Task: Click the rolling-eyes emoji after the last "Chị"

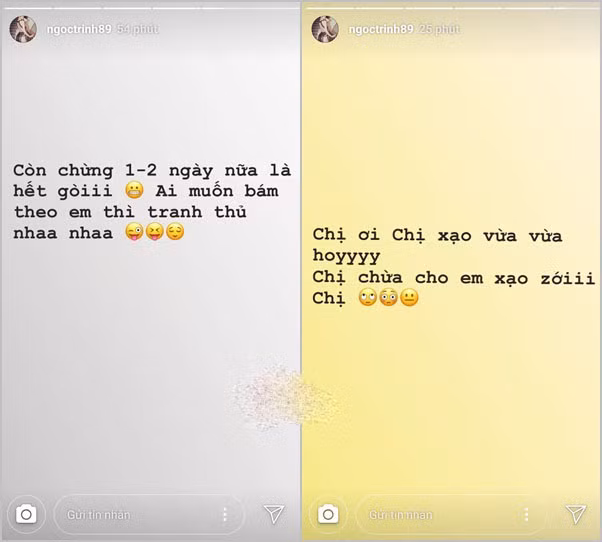Action: point(368,297)
